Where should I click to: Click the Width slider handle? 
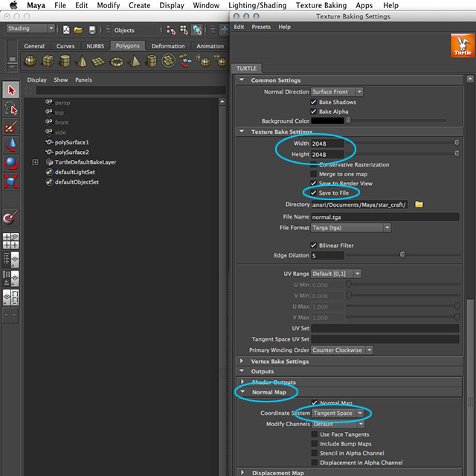[457, 143]
